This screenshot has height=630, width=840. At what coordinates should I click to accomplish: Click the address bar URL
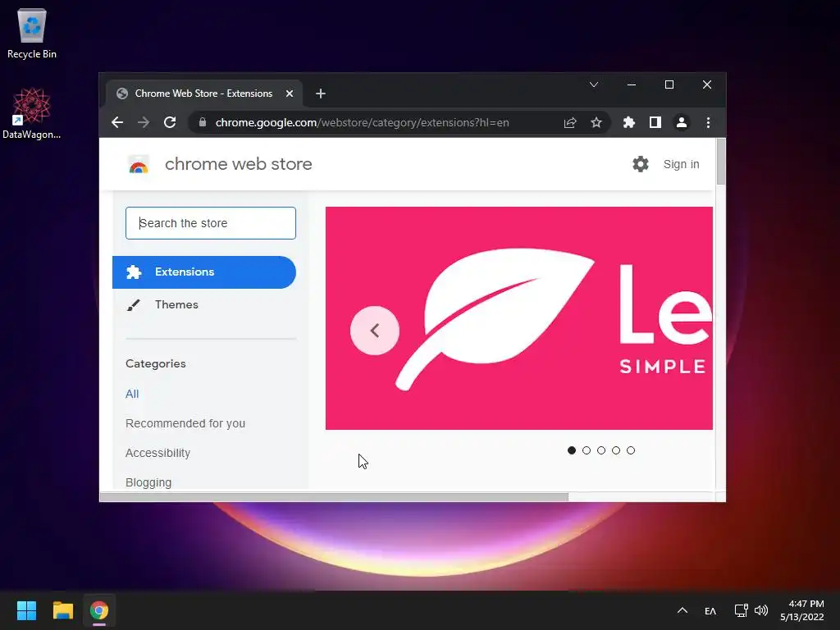[x=362, y=123]
